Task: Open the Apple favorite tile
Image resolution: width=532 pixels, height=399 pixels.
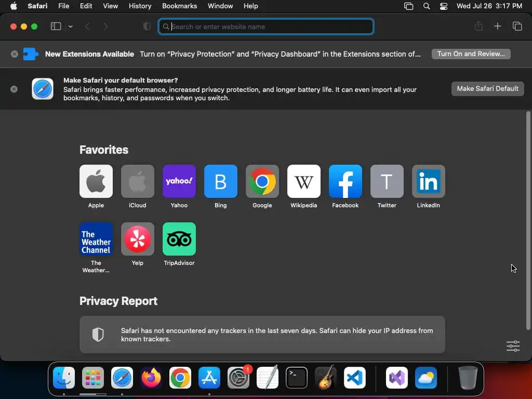Action: click(x=96, y=181)
